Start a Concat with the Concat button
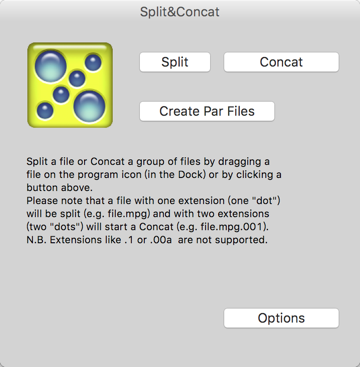360x367 pixels. click(x=281, y=62)
